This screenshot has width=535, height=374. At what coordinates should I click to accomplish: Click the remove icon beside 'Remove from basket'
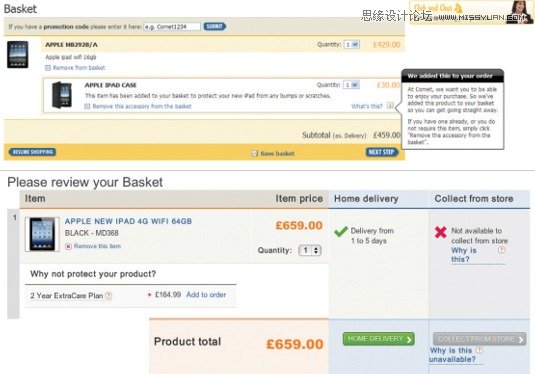pyautogui.click(x=48, y=68)
